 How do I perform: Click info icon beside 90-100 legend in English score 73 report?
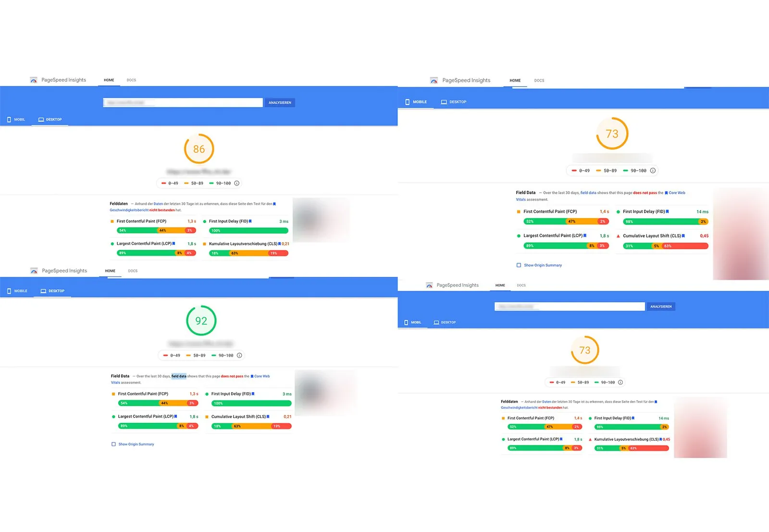click(653, 171)
